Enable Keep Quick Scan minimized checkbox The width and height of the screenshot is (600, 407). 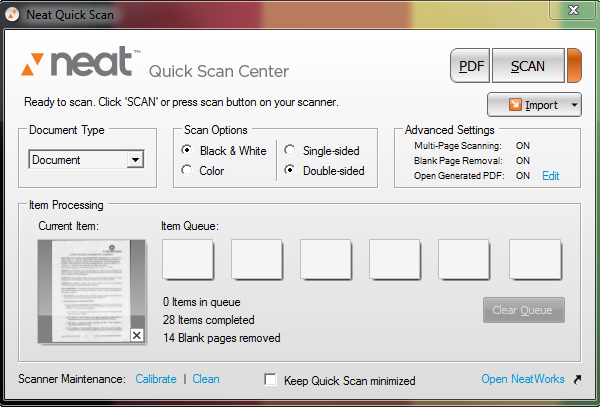pos(271,379)
